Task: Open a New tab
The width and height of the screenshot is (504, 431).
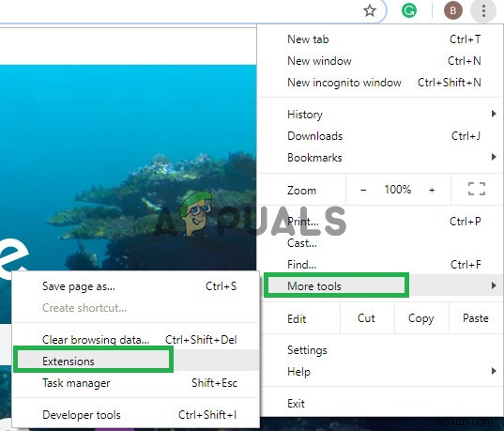Action: (380, 39)
